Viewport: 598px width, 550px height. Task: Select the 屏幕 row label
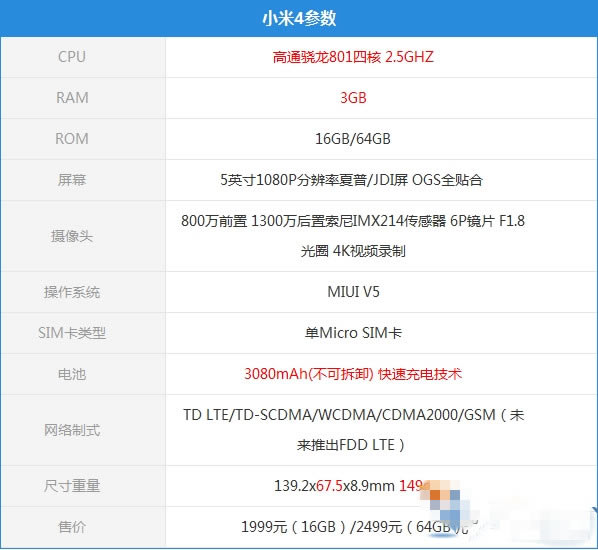(72, 180)
